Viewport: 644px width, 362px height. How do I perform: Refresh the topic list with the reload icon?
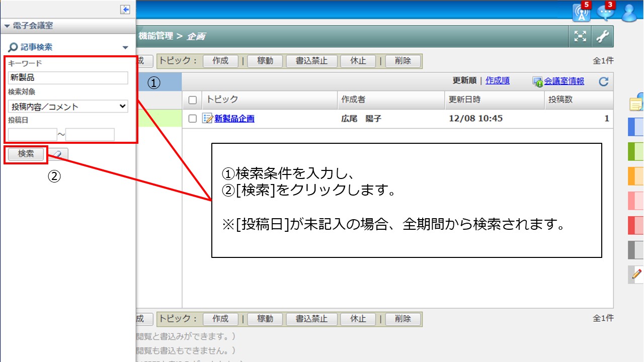tap(604, 81)
